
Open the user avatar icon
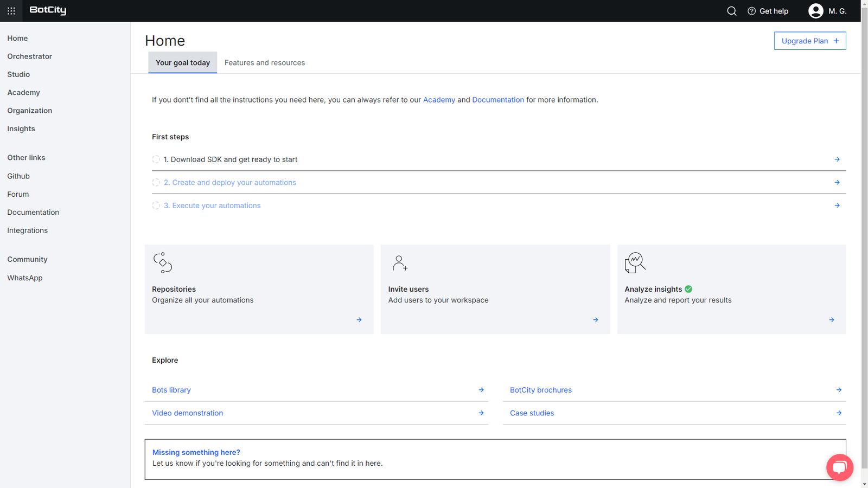815,11
